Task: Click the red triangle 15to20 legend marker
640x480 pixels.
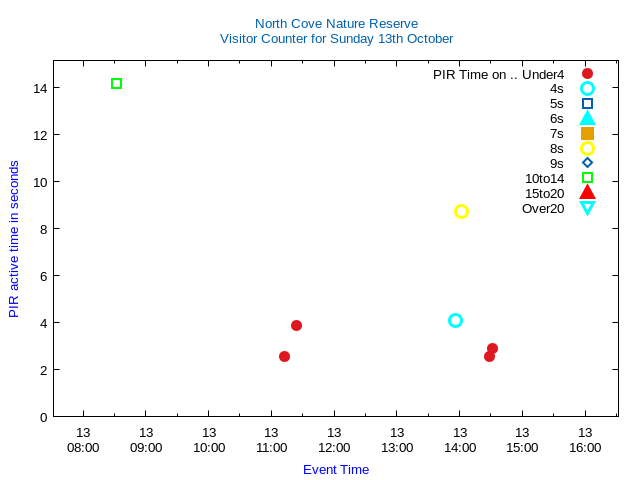Action: 587,192
